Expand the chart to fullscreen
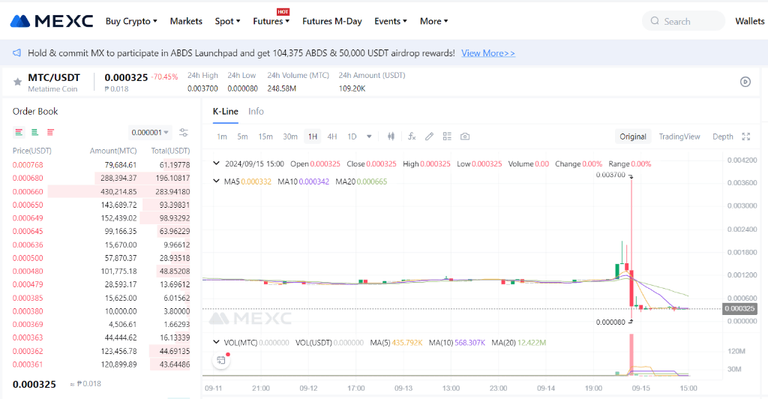The image size is (768, 399). click(746, 137)
